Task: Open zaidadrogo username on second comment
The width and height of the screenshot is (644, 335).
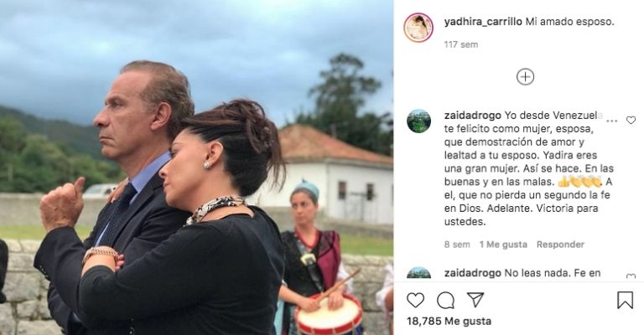Action: click(x=472, y=273)
